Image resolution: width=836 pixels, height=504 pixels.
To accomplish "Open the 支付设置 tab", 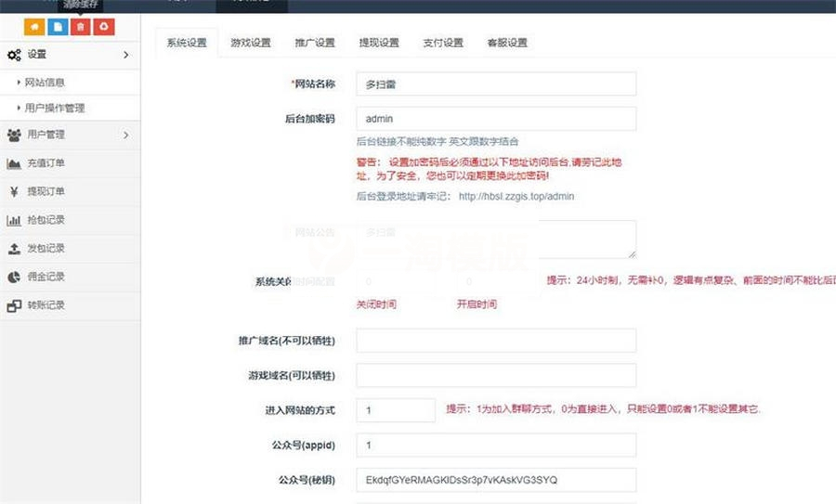I will click(443, 43).
